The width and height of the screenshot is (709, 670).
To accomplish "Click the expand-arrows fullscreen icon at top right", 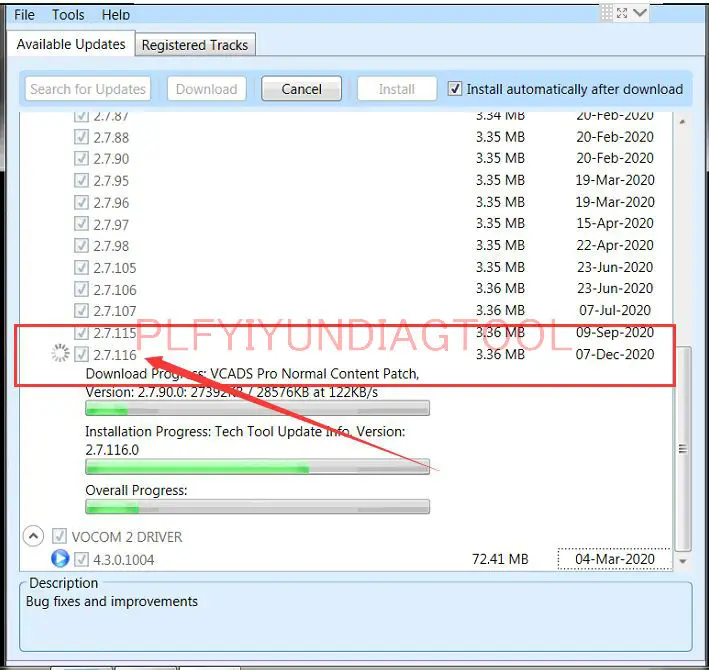I will pos(622,13).
